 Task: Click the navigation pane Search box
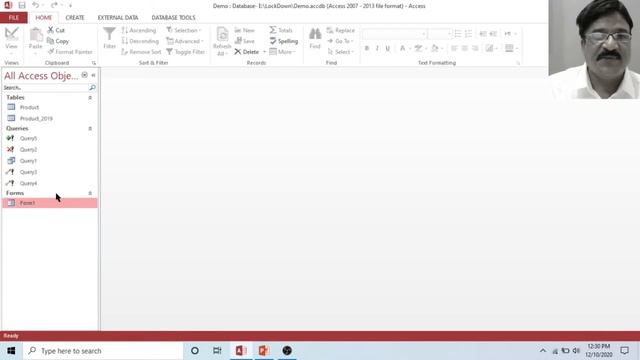coord(46,88)
